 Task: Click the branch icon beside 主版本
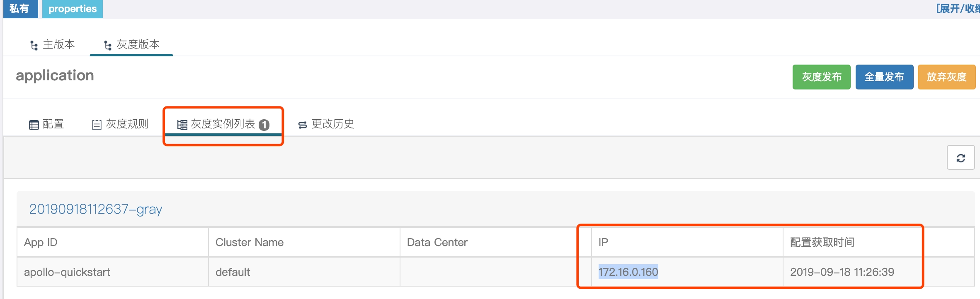coord(34,45)
